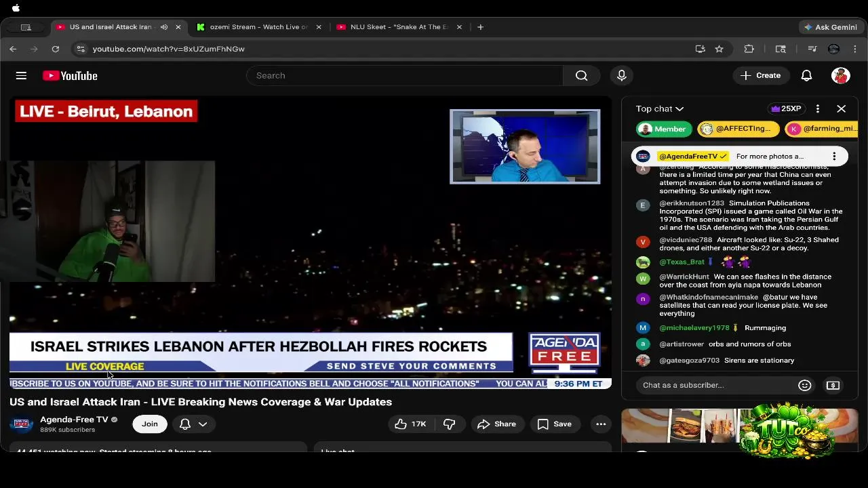Viewport: 868px width, 488px height.
Task: Open the Apple menu
Action: (x=16, y=8)
